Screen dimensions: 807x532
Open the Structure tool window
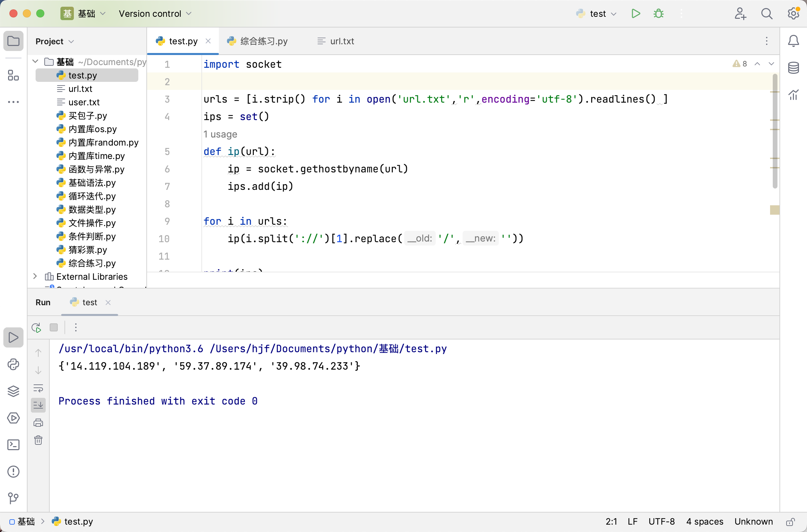[x=13, y=75]
